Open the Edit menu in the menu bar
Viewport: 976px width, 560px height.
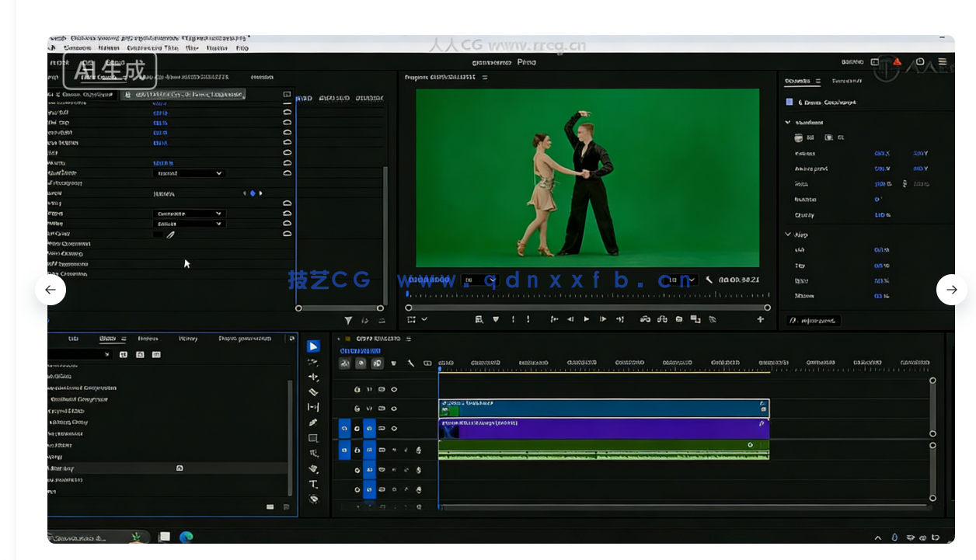[x=76, y=47]
